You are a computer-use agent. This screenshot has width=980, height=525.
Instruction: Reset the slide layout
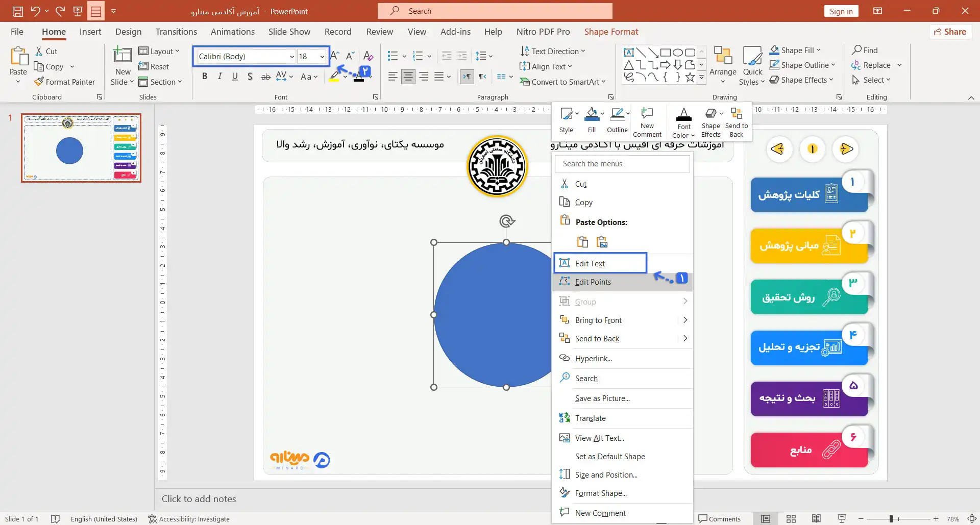[x=154, y=66]
